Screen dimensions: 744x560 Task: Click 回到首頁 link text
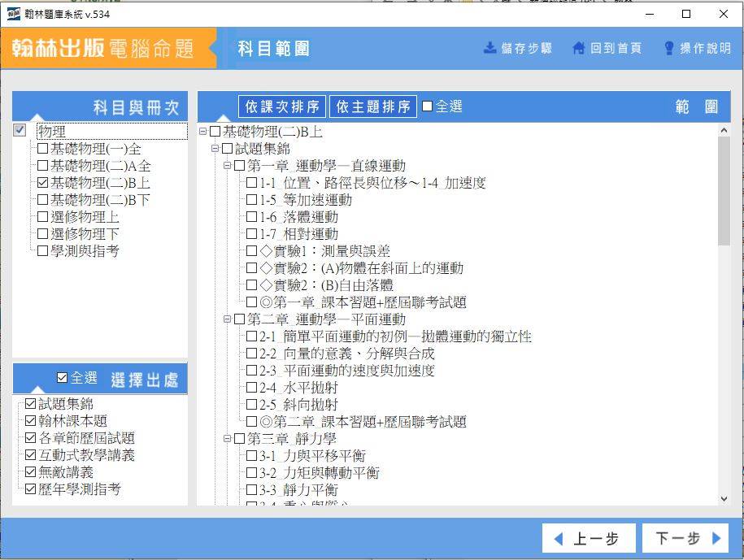(x=616, y=48)
